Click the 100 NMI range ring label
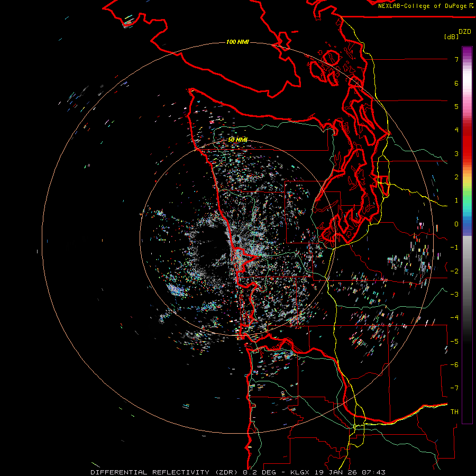The width and height of the screenshot is (476, 476). pos(237,42)
